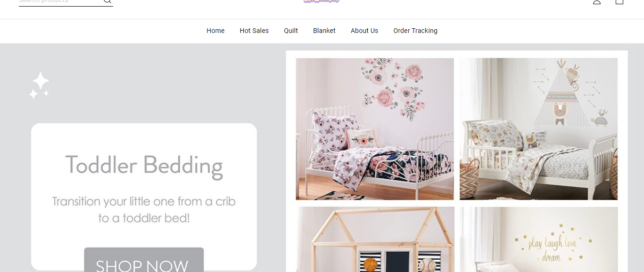Click the store logo at top center
644x272 pixels.
(322, 1)
